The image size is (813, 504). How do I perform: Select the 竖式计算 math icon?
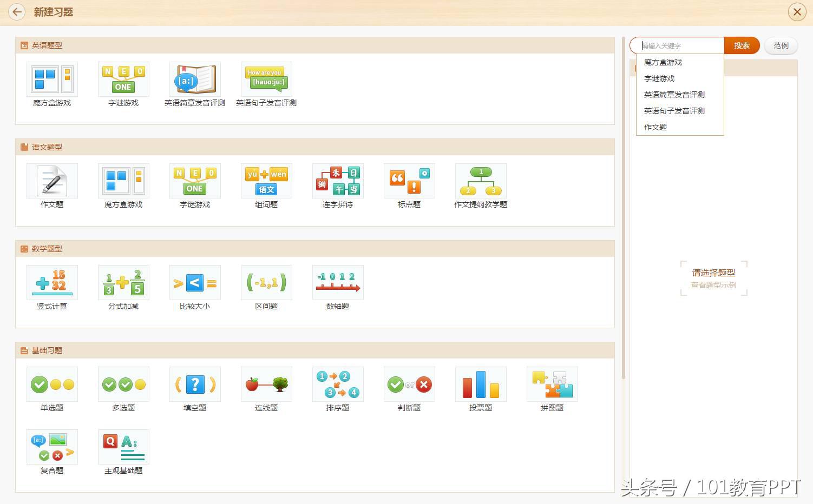click(x=52, y=282)
